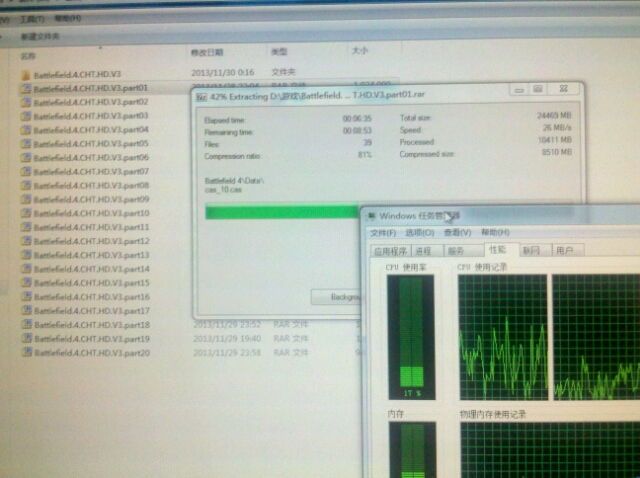Sort files by the 名称 column header
The image size is (640, 478).
pos(28,56)
